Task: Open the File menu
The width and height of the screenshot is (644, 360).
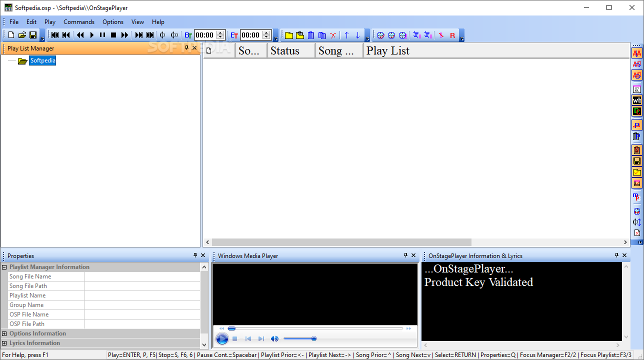Action: (14, 22)
